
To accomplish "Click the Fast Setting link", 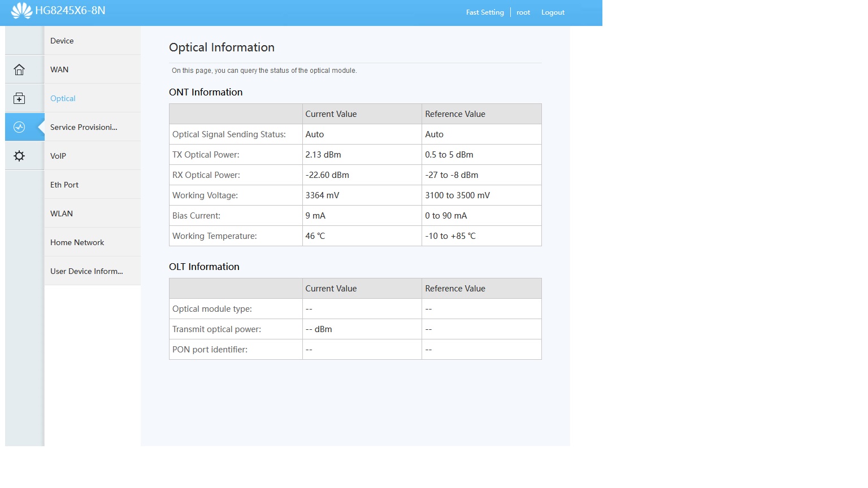I will click(x=485, y=12).
